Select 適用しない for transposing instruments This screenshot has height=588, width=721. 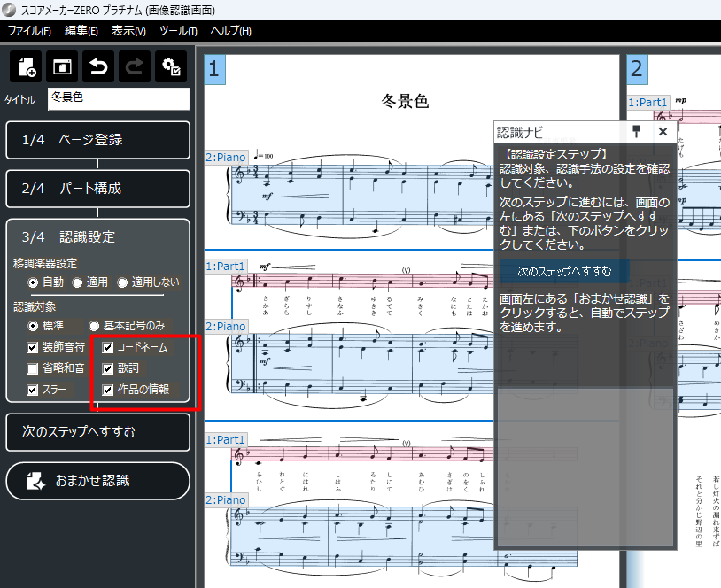pyautogui.click(x=122, y=282)
